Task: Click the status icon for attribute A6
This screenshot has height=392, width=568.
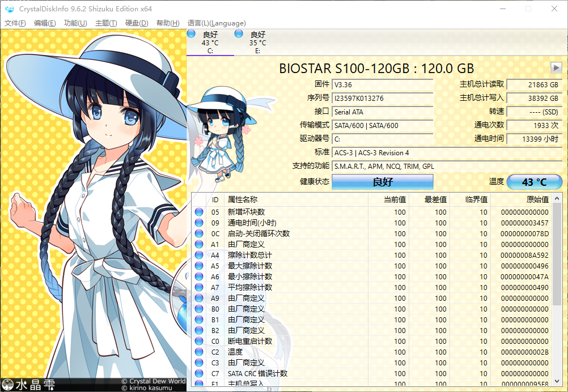Action: click(199, 276)
